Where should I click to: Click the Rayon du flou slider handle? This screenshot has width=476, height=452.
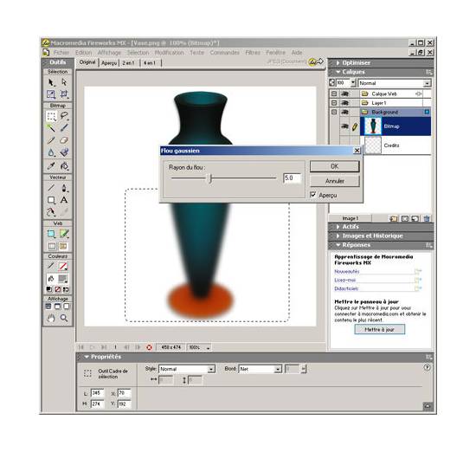point(209,178)
